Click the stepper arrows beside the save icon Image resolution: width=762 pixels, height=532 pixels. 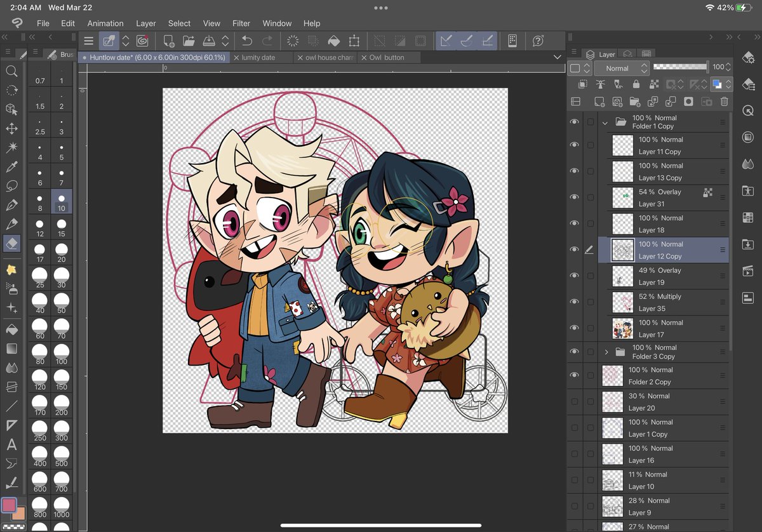(x=225, y=41)
